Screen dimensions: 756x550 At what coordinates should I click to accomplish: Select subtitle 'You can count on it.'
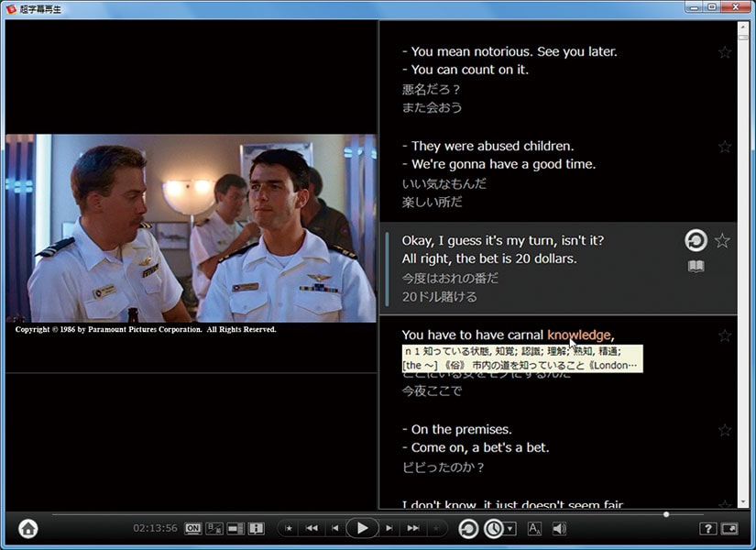[466, 70]
